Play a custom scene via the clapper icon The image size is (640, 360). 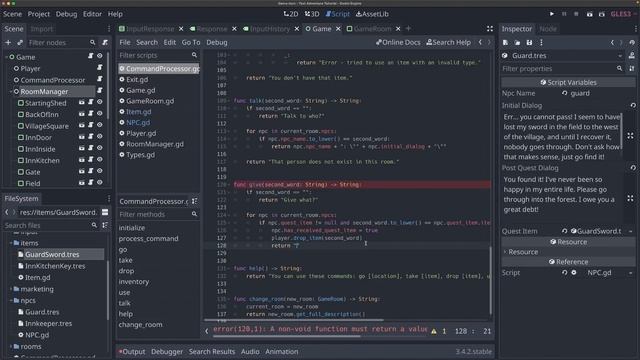tap(602, 14)
